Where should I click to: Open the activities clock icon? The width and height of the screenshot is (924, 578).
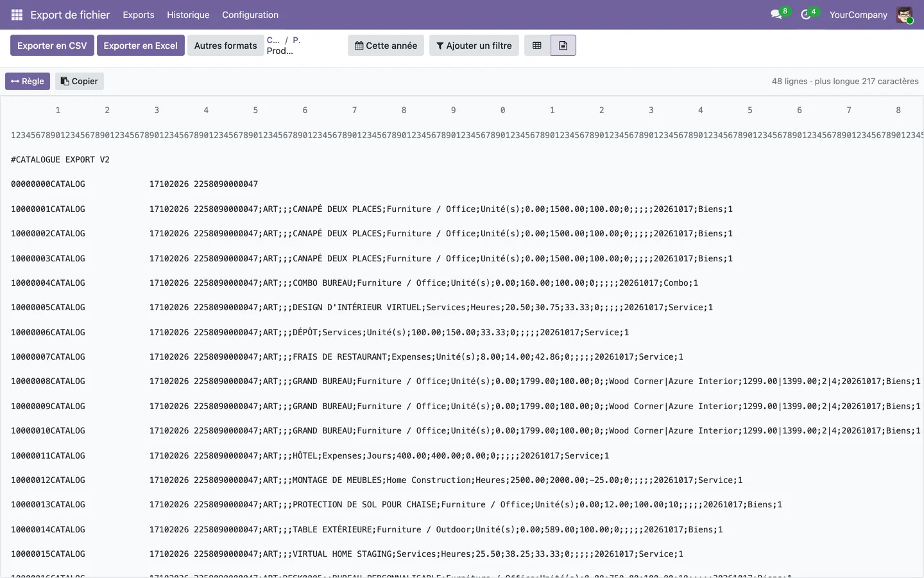(x=806, y=14)
